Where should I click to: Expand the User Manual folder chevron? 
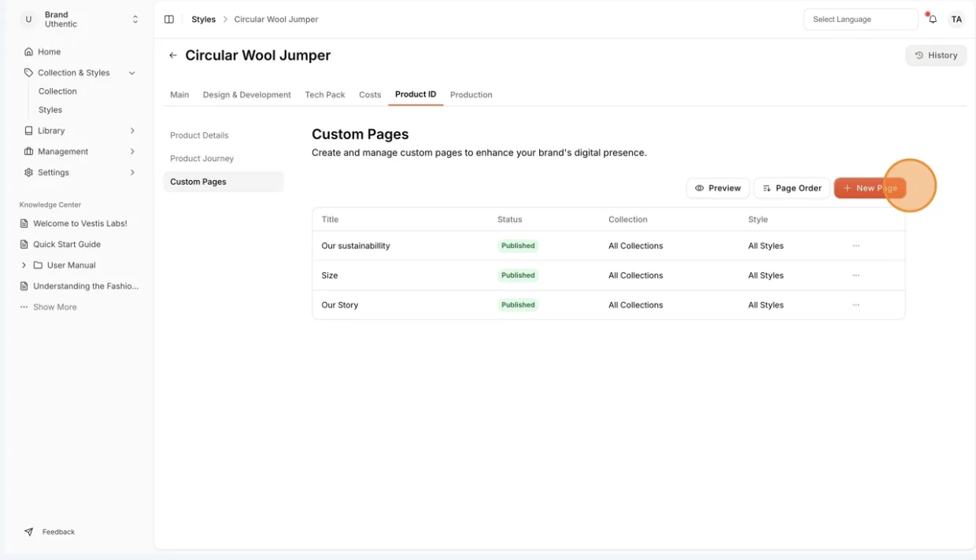(24, 265)
